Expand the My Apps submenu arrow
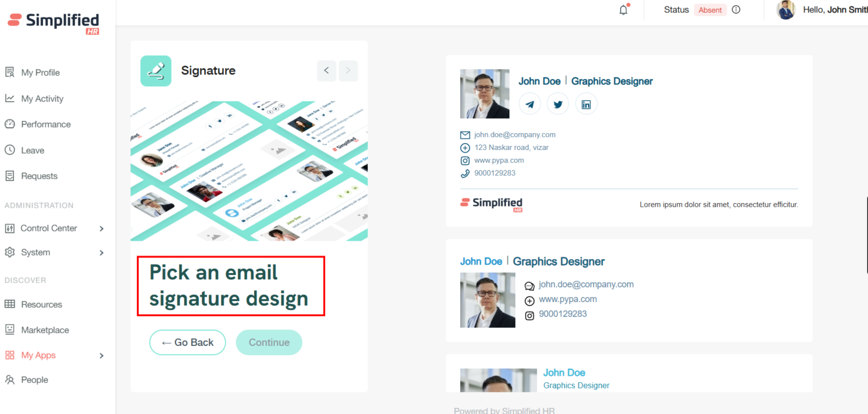This screenshot has height=414, width=868. [x=101, y=355]
